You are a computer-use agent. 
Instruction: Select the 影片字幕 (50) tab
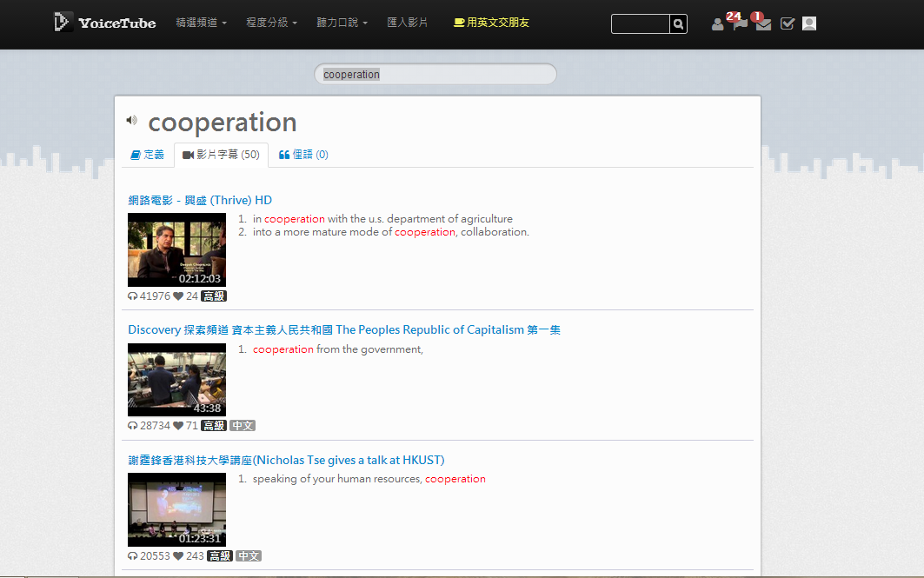[221, 155]
